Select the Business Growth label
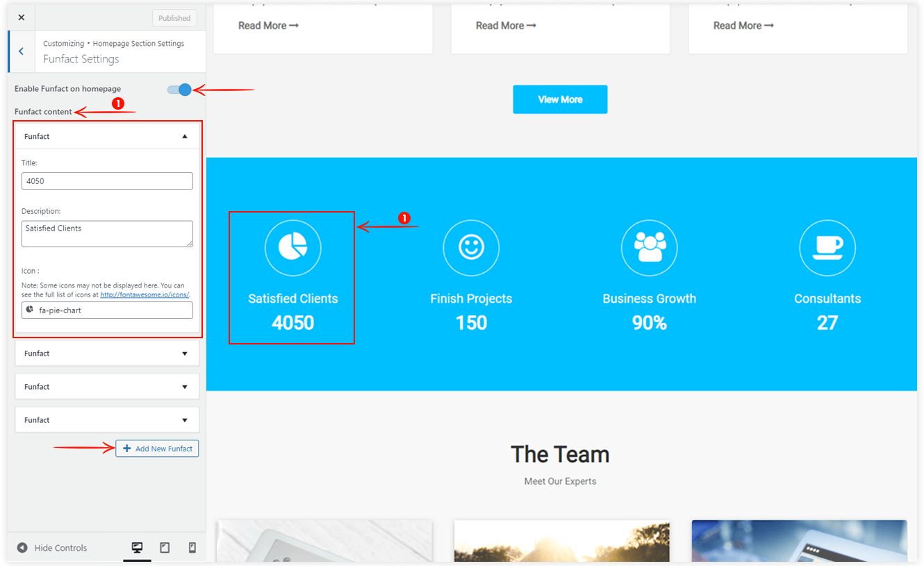Image resolution: width=924 pixels, height=566 pixels. [x=650, y=299]
